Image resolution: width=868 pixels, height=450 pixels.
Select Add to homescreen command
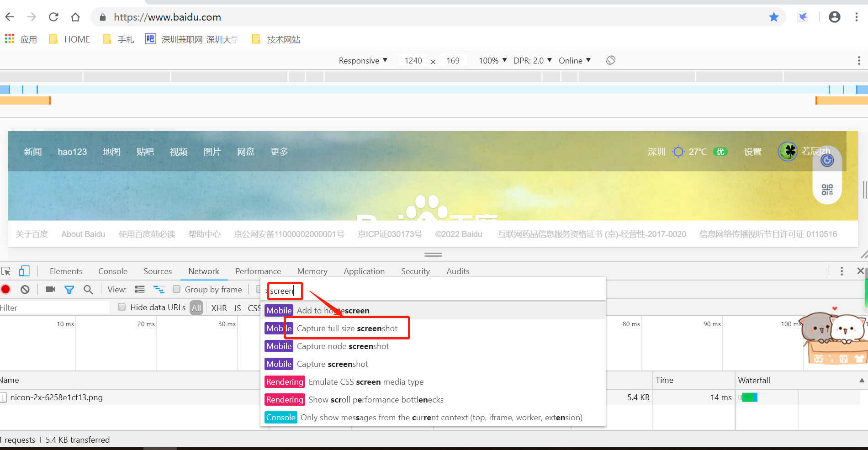click(x=433, y=311)
